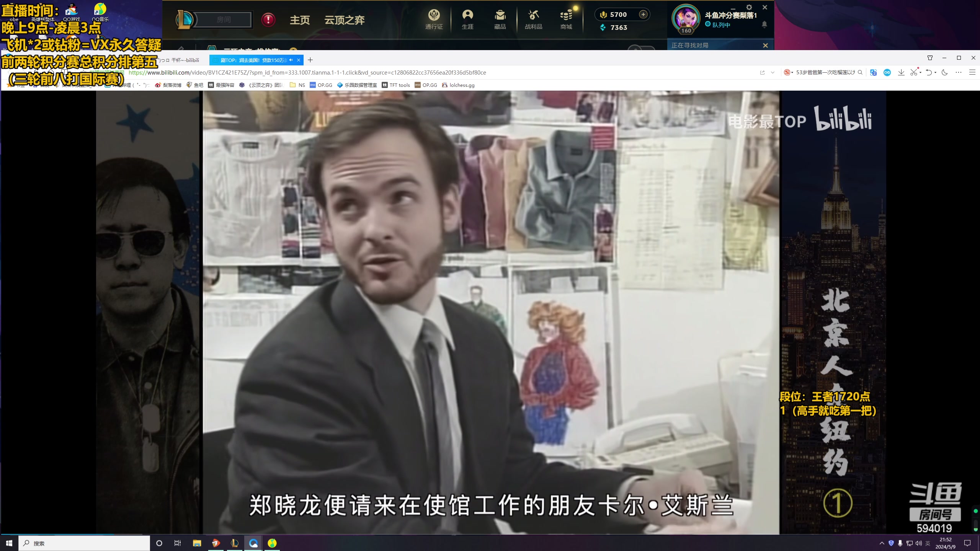Open the 战利品 loot icon
Screen dimensions: 980x551
coord(533,19)
